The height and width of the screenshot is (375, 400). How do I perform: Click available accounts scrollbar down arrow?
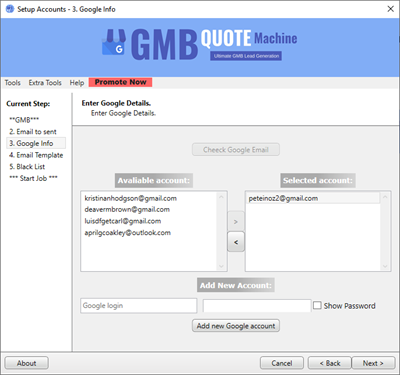tap(221, 266)
